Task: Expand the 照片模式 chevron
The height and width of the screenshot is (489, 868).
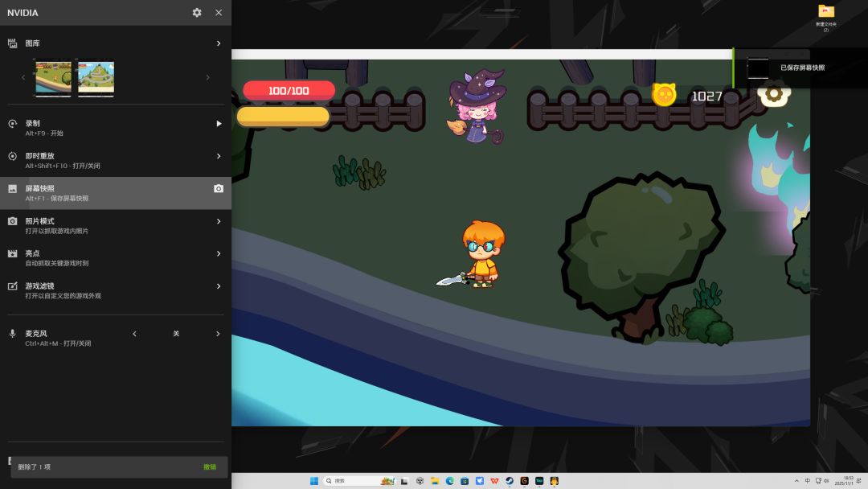Action: pos(219,221)
